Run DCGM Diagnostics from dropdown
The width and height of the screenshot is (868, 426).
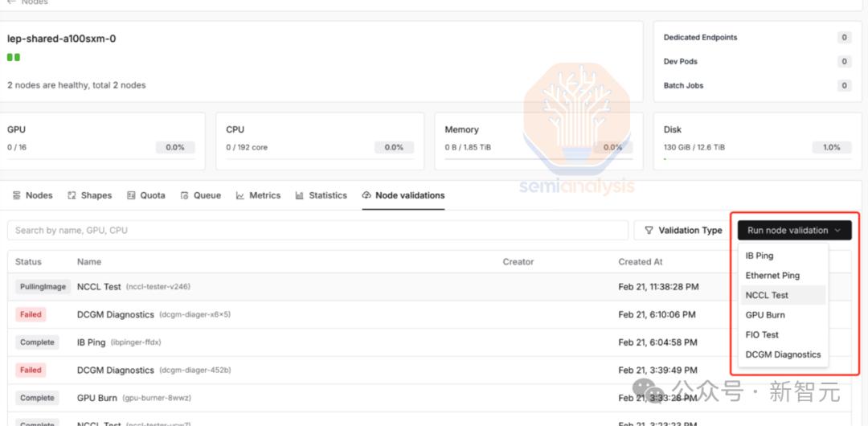[x=783, y=354]
